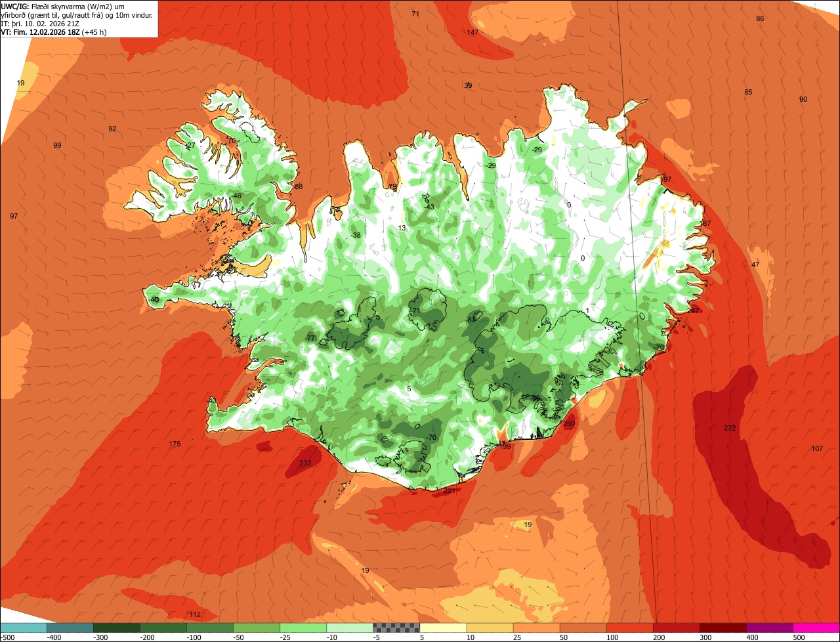The image size is (840, 642).
Task: Click the 99 value in the western ocean
Action: point(57,145)
